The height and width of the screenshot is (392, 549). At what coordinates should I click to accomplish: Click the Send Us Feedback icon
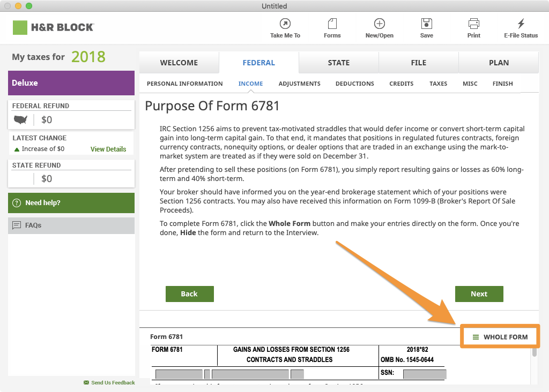(x=86, y=382)
